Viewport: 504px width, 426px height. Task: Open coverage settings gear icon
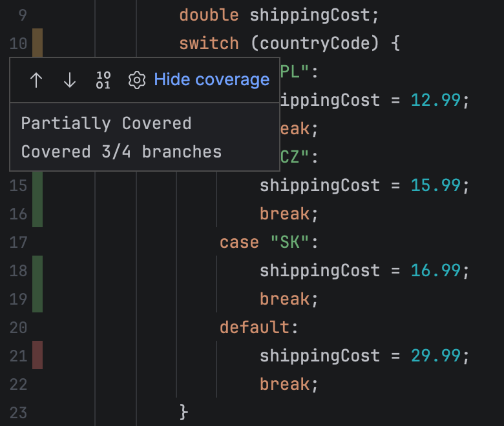click(x=137, y=80)
